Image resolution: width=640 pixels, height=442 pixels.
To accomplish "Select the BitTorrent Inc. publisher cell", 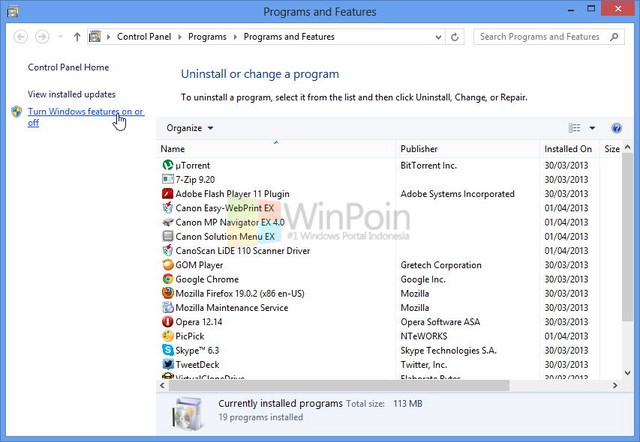I will pos(429,165).
